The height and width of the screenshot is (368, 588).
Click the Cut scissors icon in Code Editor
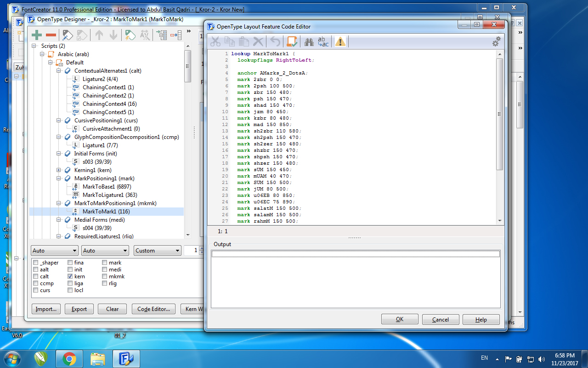(215, 42)
